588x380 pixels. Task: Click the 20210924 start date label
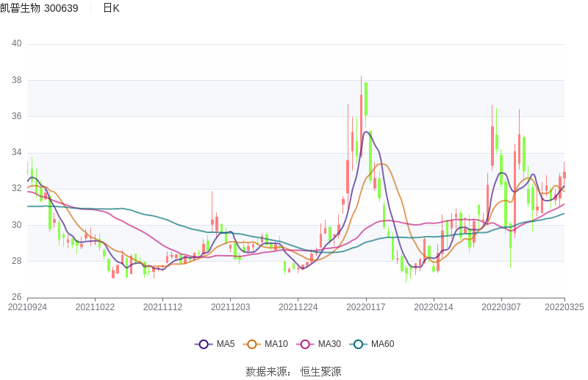pyautogui.click(x=27, y=307)
